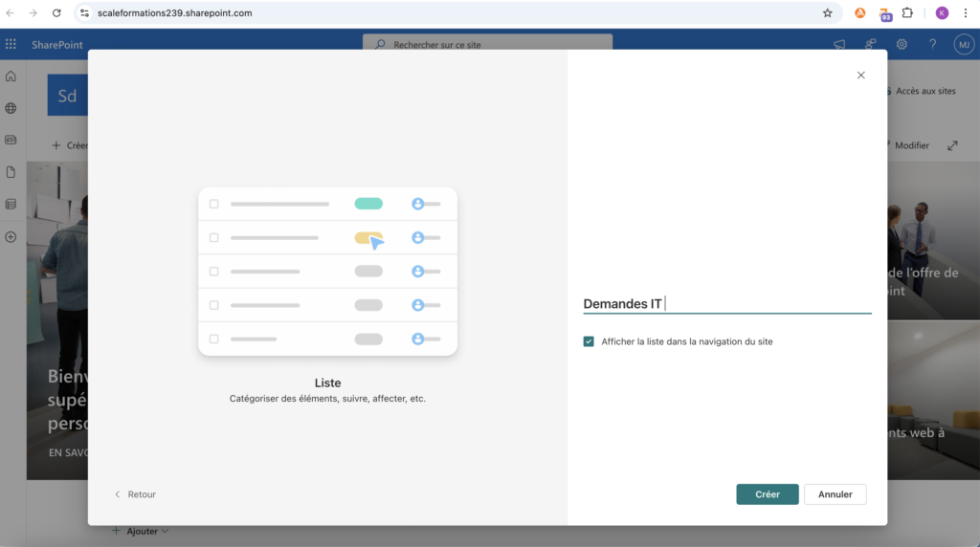Bookmark page with the star icon
Screen dimensions: 980x547
coord(828,12)
